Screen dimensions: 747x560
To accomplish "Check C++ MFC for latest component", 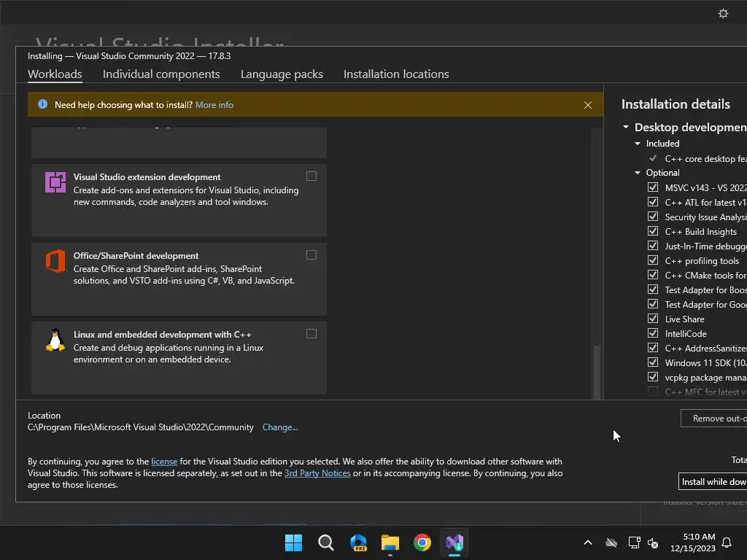I will [653, 392].
